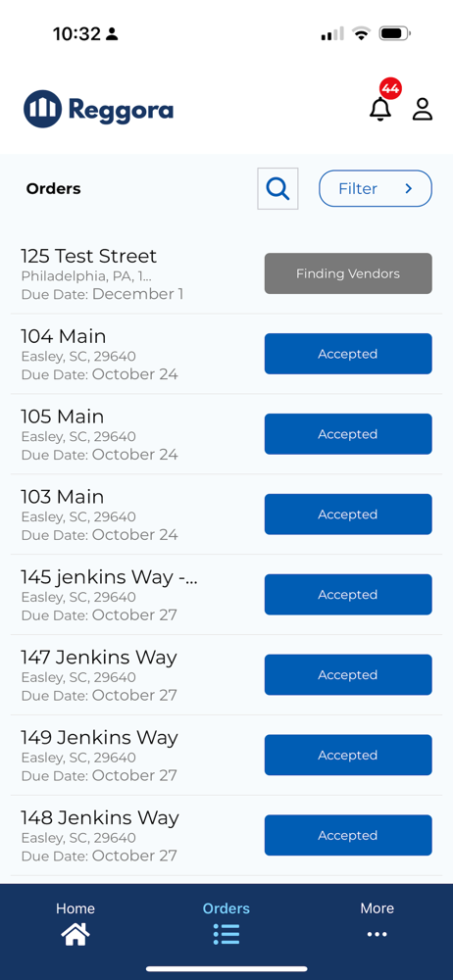Open the 103 Main order entry
The height and width of the screenshot is (980, 453).
click(226, 514)
